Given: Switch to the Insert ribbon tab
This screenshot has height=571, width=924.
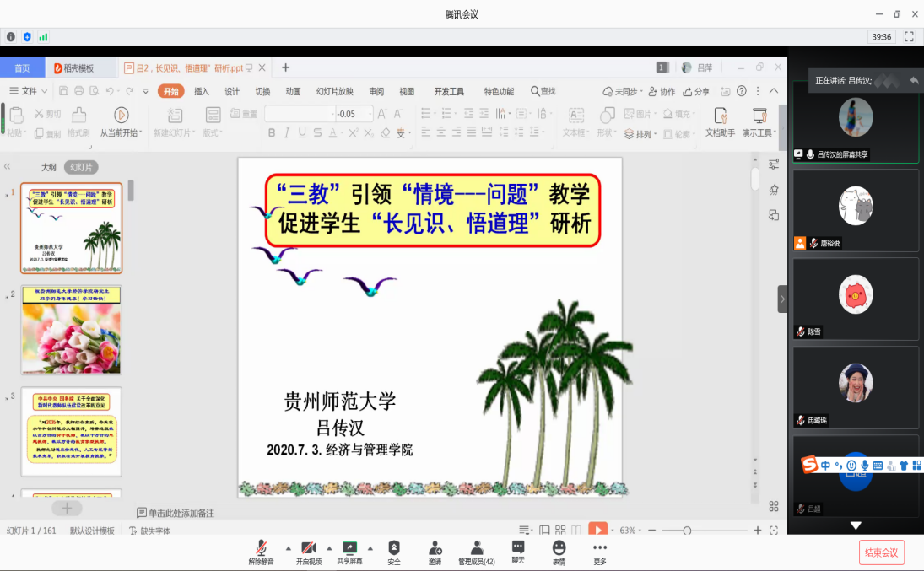Looking at the screenshot, I should point(202,91).
